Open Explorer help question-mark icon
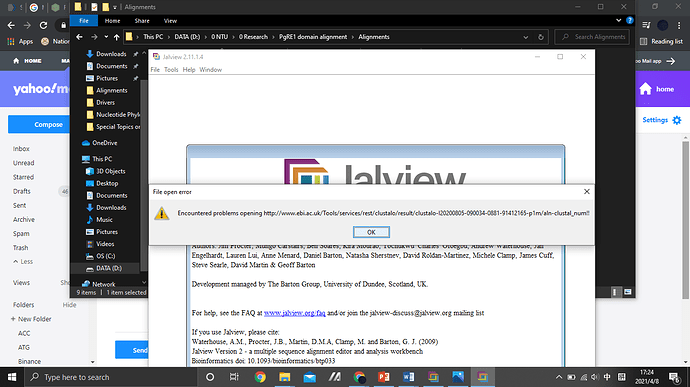This screenshot has width=690, height=387. [630, 20]
